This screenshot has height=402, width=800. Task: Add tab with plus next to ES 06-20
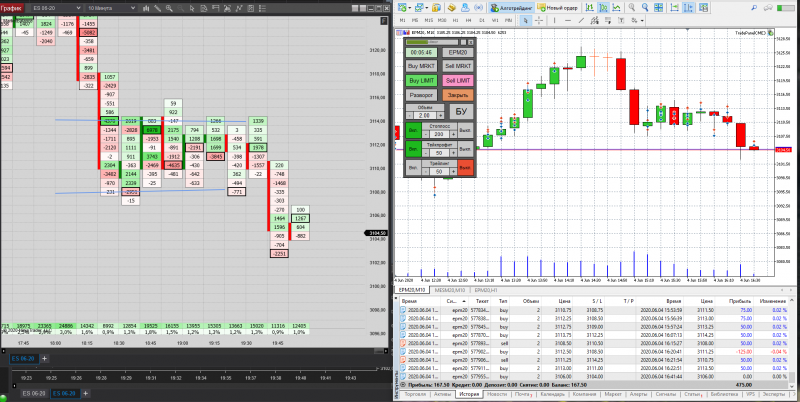pos(44,359)
